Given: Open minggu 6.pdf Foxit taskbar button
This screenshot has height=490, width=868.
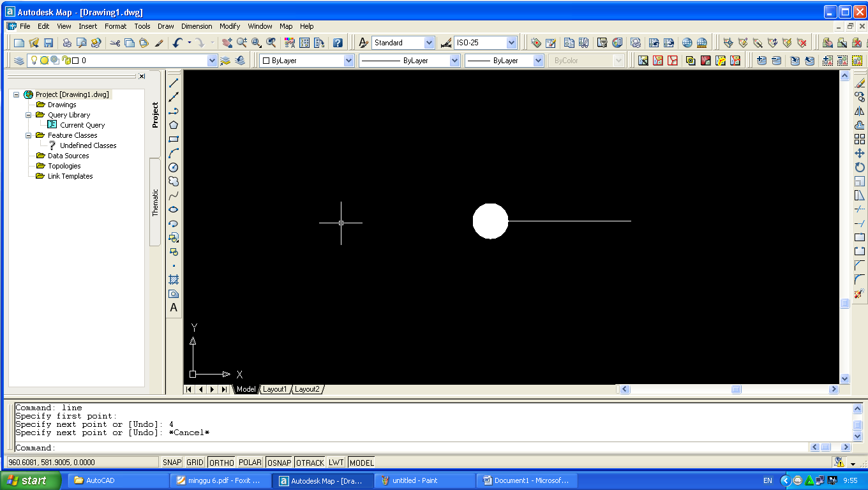Looking at the screenshot, I should [220, 480].
